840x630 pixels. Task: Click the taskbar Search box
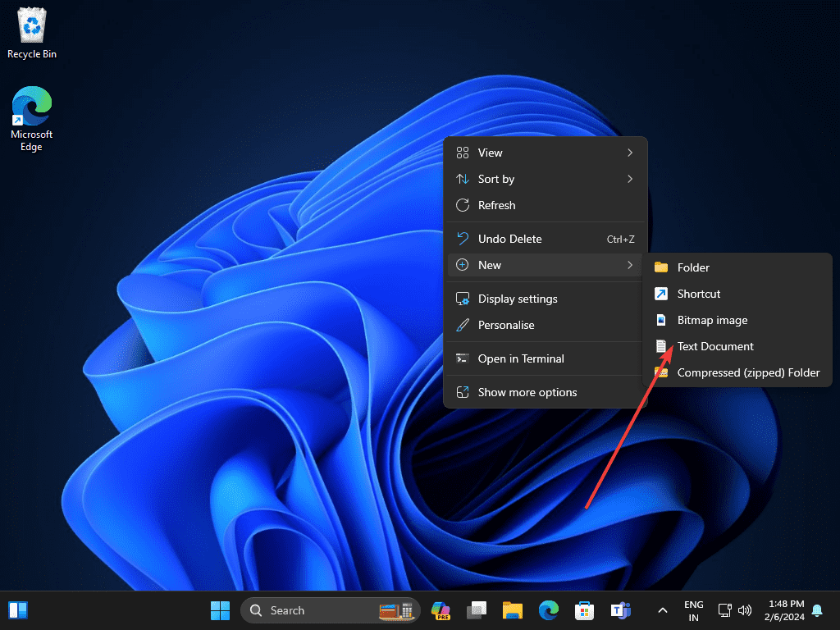tap(331, 610)
